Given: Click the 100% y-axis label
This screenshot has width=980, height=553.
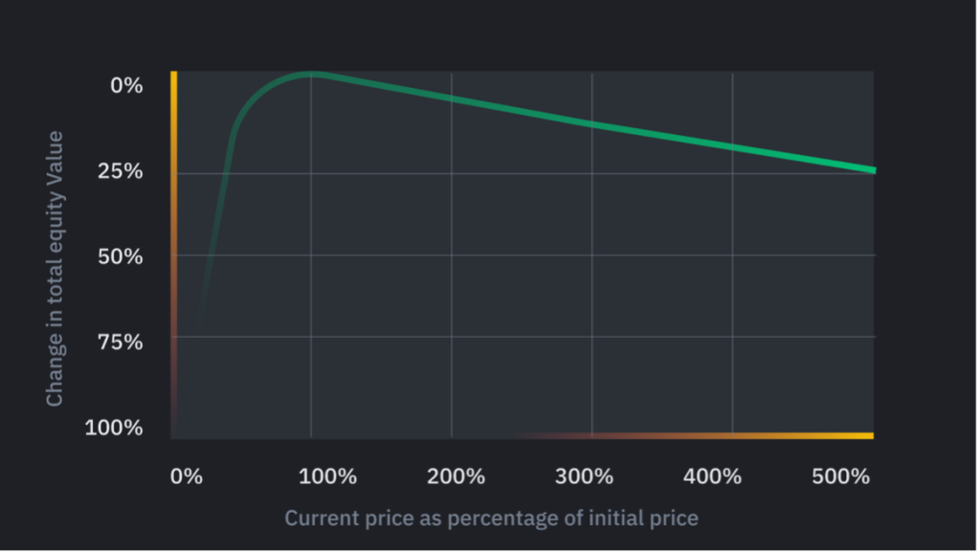Looking at the screenshot, I should (115, 428).
